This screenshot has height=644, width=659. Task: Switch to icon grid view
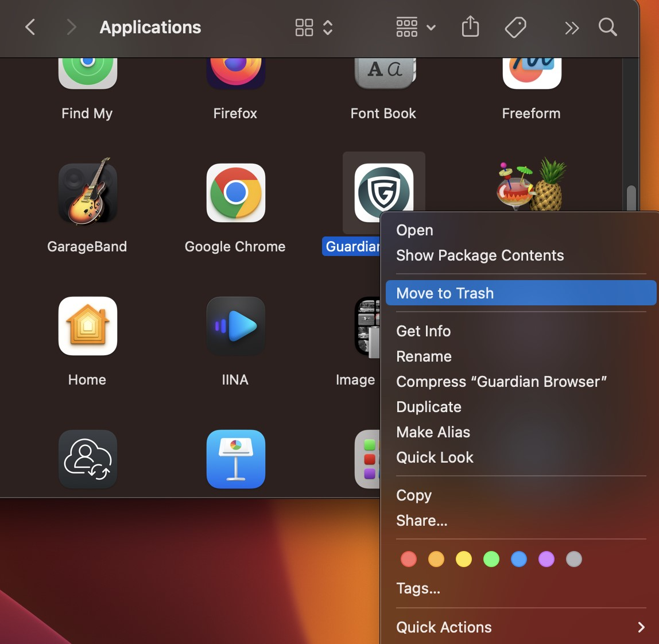304,28
